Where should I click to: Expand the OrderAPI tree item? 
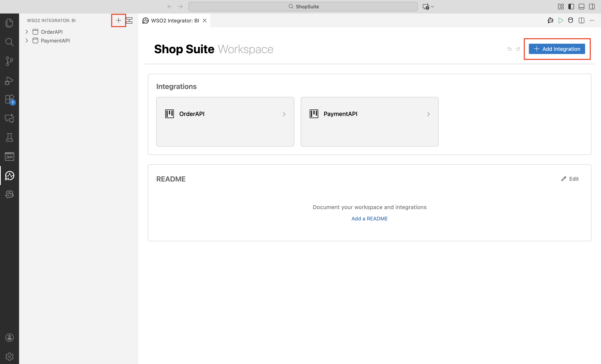coord(27,32)
